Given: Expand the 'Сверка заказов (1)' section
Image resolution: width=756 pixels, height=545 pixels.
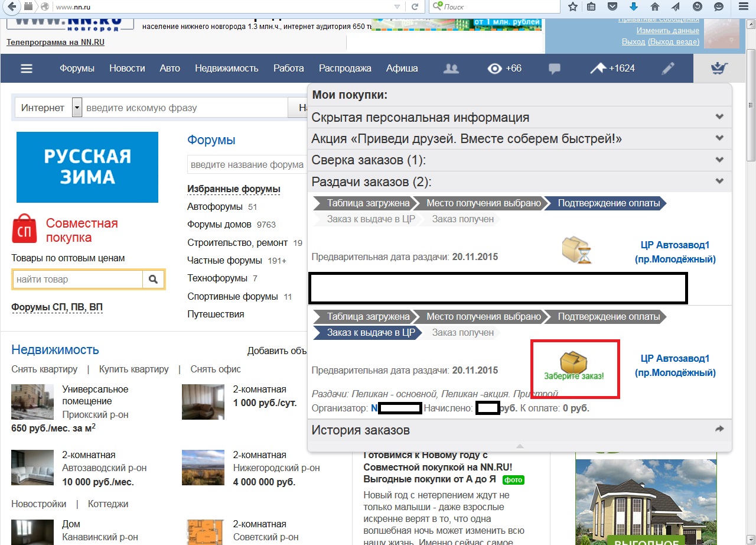Looking at the screenshot, I should [x=719, y=160].
